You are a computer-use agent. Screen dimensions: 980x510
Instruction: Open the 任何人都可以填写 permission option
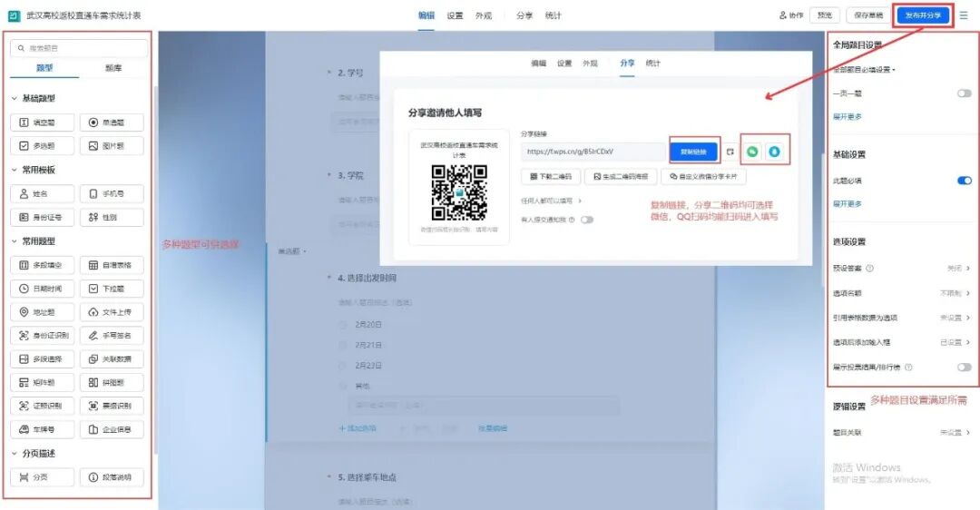point(552,201)
